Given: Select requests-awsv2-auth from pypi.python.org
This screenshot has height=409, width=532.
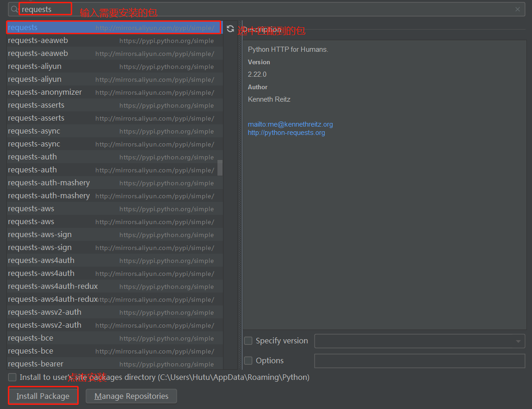Looking at the screenshot, I should click(115, 312).
